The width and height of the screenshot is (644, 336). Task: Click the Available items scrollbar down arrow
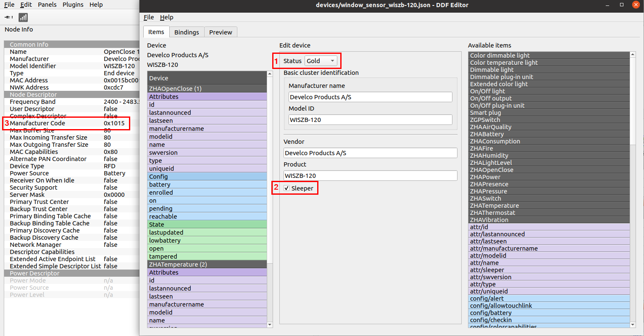click(633, 325)
